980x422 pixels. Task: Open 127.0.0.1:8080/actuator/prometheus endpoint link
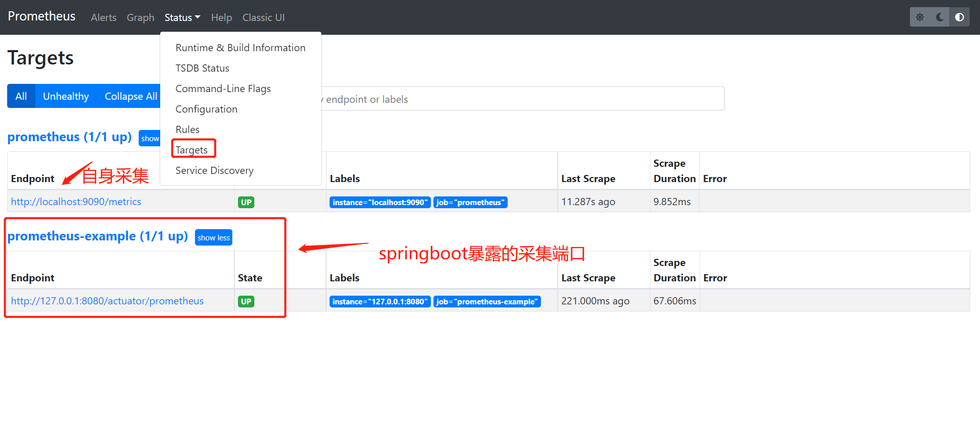107,301
